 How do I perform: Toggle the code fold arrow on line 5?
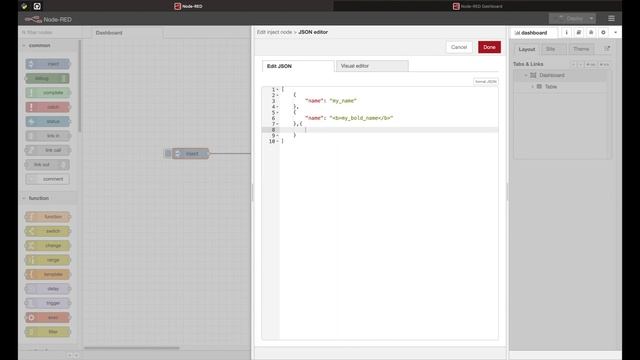pyautogui.click(x=278, y=113)
